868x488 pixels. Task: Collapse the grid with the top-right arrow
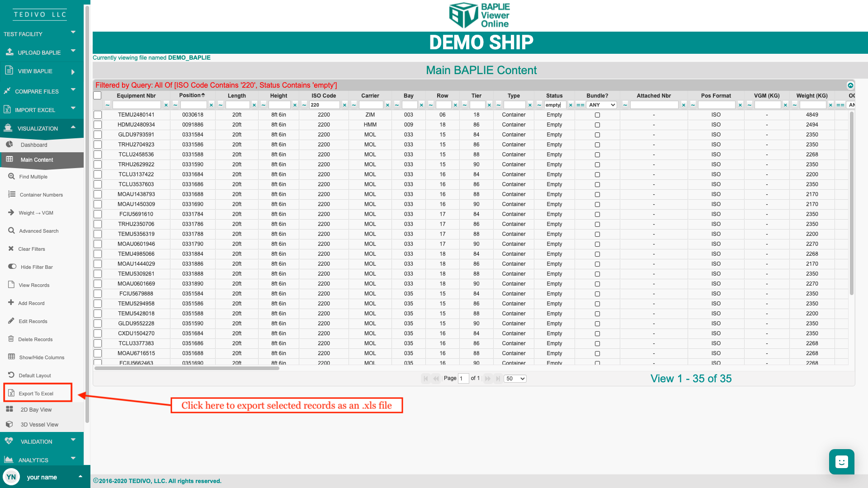tap(850, 85)
